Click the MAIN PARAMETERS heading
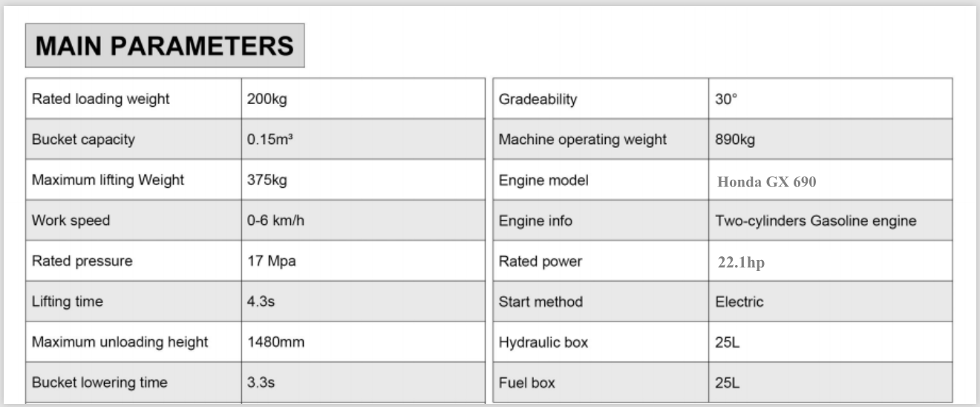 165,46
